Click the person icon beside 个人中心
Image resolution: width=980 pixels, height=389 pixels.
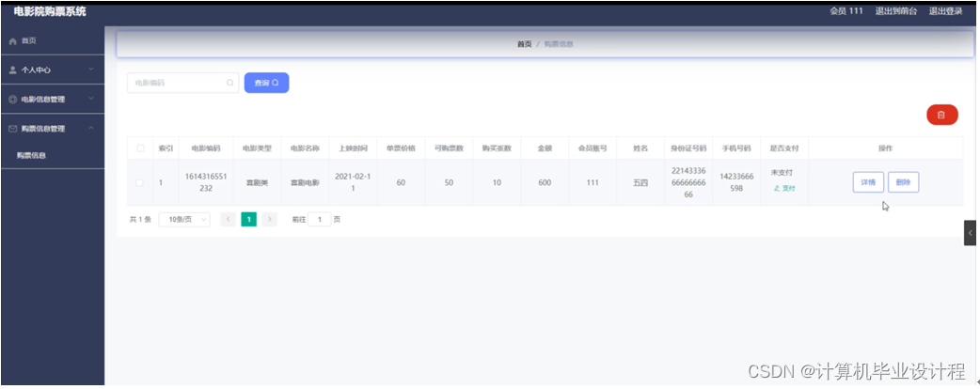click(12, 70)
